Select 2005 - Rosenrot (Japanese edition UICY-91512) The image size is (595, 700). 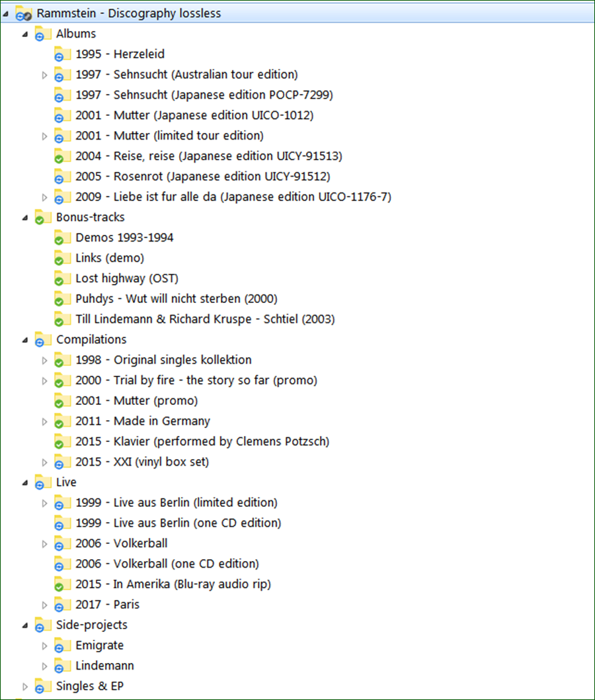tap(203, 177)
